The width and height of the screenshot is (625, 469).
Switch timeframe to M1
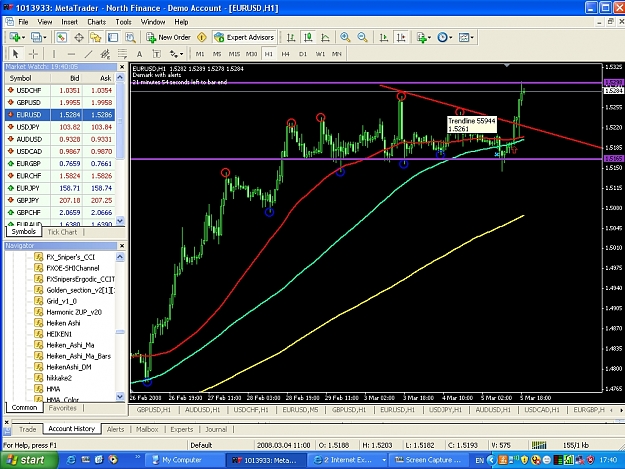(x=200, y=54)
